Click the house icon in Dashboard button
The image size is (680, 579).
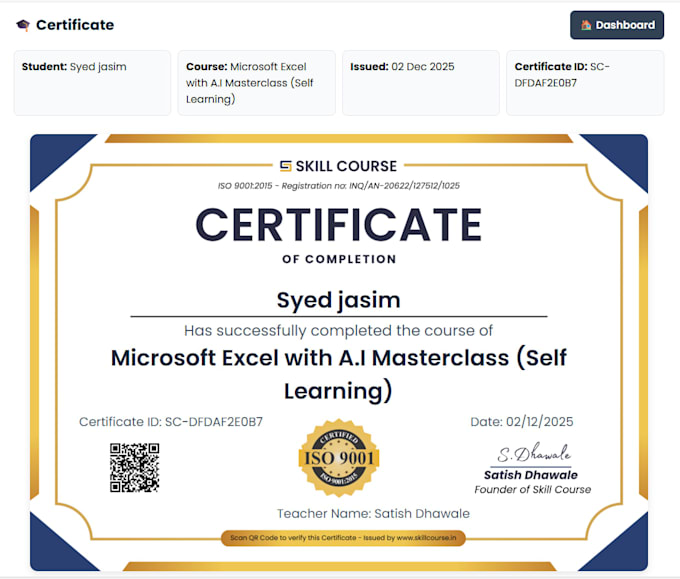[x=586, y=25]
